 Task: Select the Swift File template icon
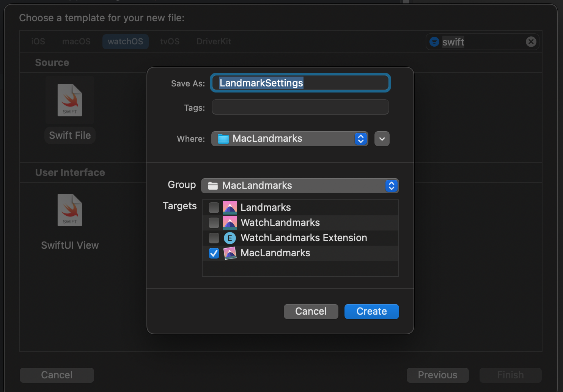[x=70, y=100]
